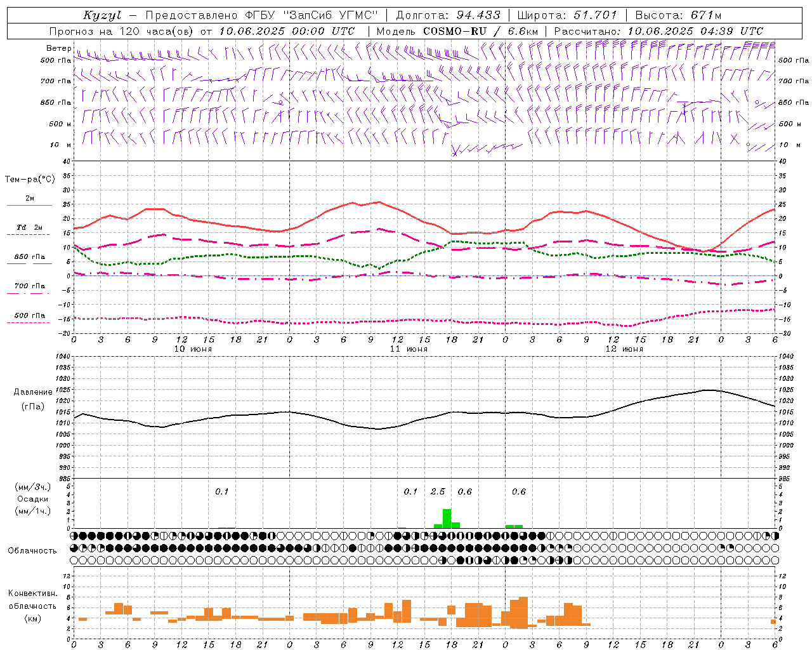This screenshot has width=812, height=650.
Task: Click the "Облачность" cloudiness label
Action: (32, 551)
